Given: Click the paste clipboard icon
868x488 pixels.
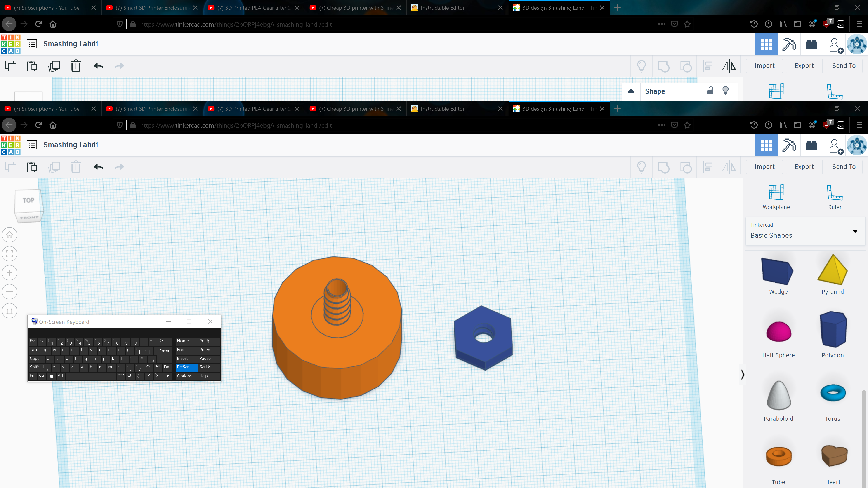Looking at the screenshot, I should [x=32, y=167].
